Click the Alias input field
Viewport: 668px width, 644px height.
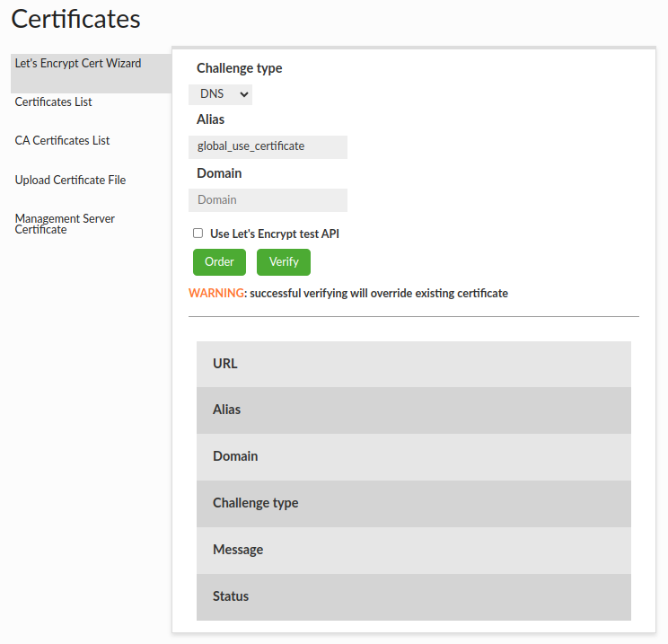268,146
